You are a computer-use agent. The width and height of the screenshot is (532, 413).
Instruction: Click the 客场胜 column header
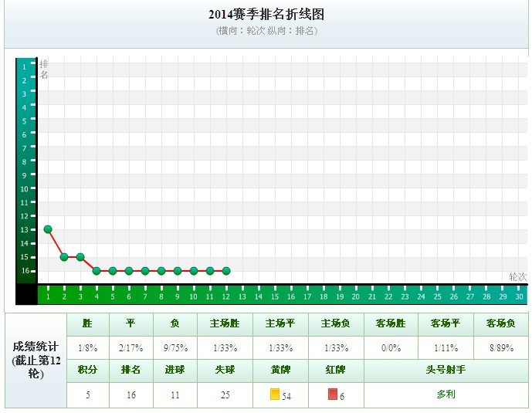391,323
